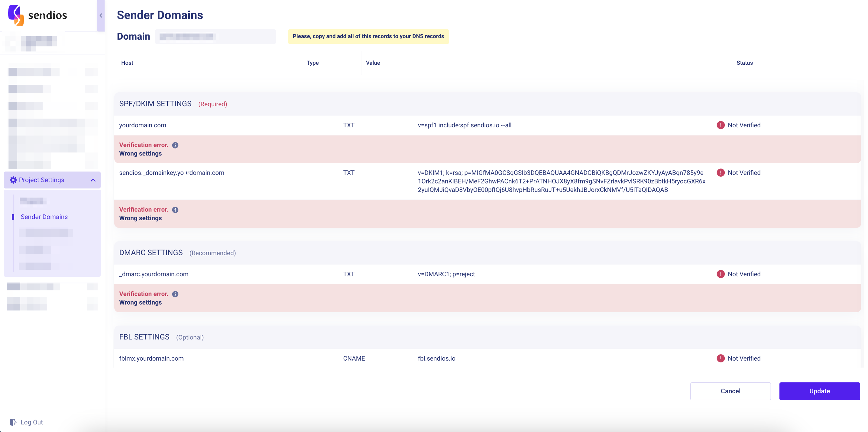Click the SPF value v=spf1 record text
Image resolution: width=868 pixels, height=432 pixels.
(464, 125)
